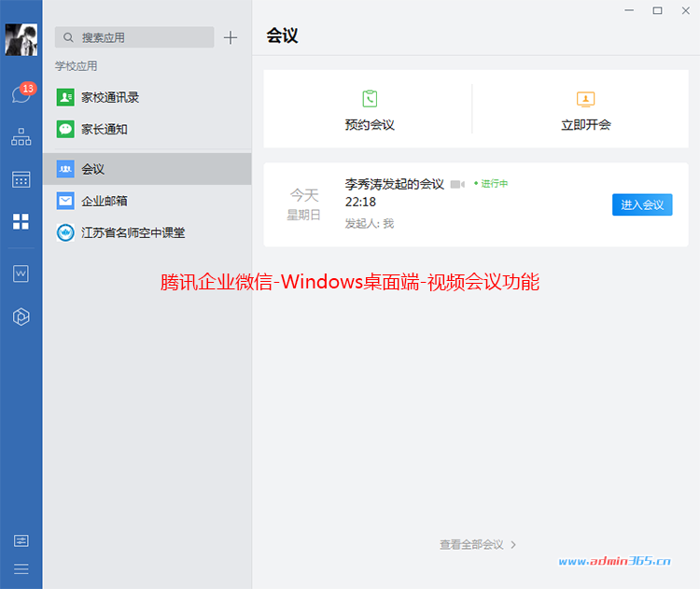Image resolution: width=700 pixels, height=589 pixels.
Task: Click the meeting time 22:18
Action: pos(360,203)
